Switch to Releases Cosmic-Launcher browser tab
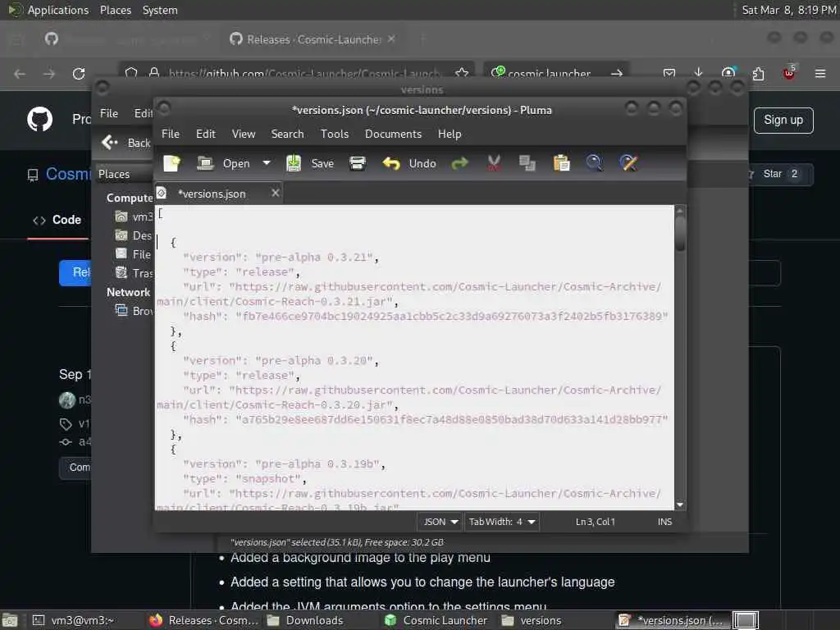The image size is (840, 630). [313, 39]
